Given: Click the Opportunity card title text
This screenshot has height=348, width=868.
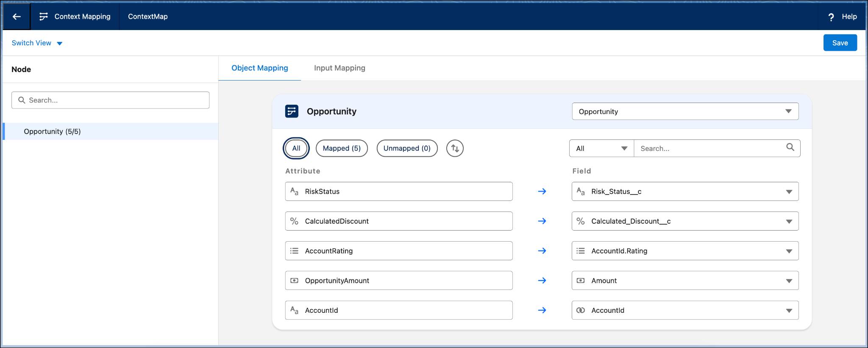Looking at the screenshot, I should coord(331,111).
